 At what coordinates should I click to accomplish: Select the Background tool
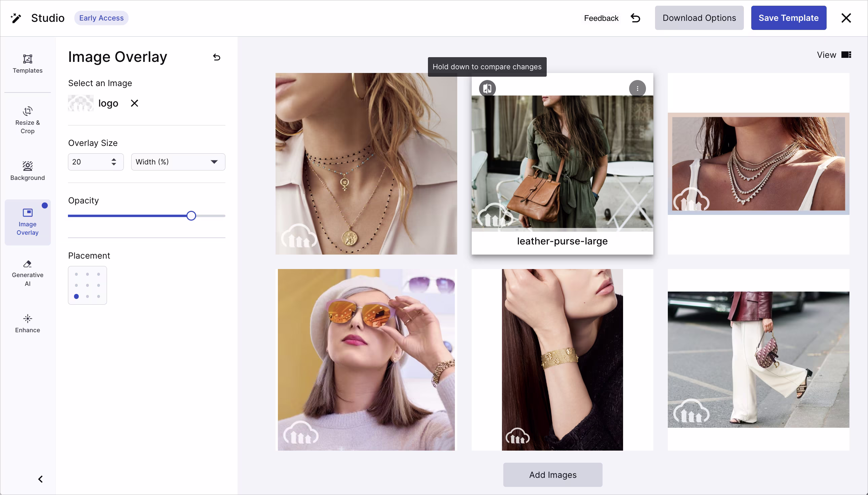tap(28, 171)
